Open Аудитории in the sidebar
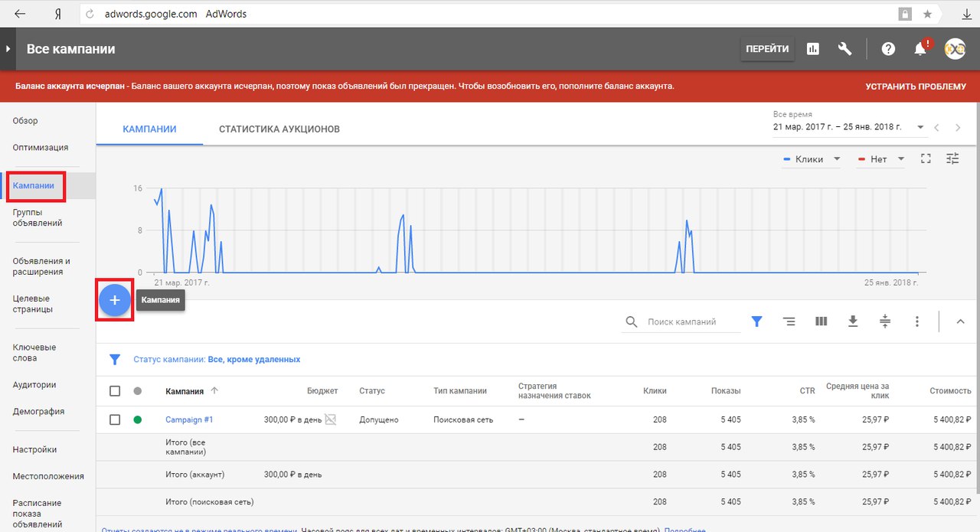Screen dimensions: 980x532 click(34, 385)
